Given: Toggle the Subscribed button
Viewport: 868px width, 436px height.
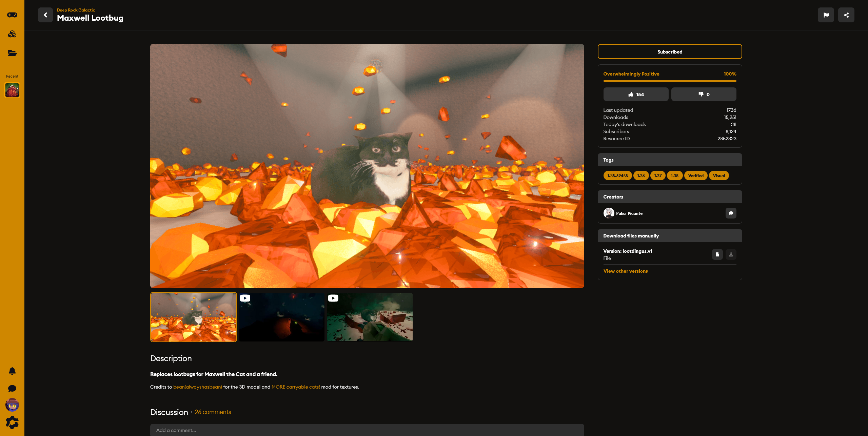Looking at the screenshot, I should [670, 52].
